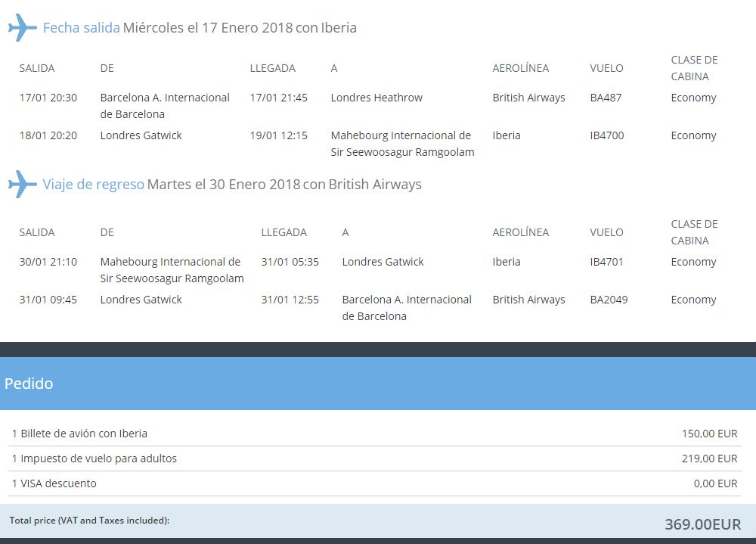The image size is (756, 544).
Task: Select the 'Fecha salida' heading text
Action: (82, 28)
